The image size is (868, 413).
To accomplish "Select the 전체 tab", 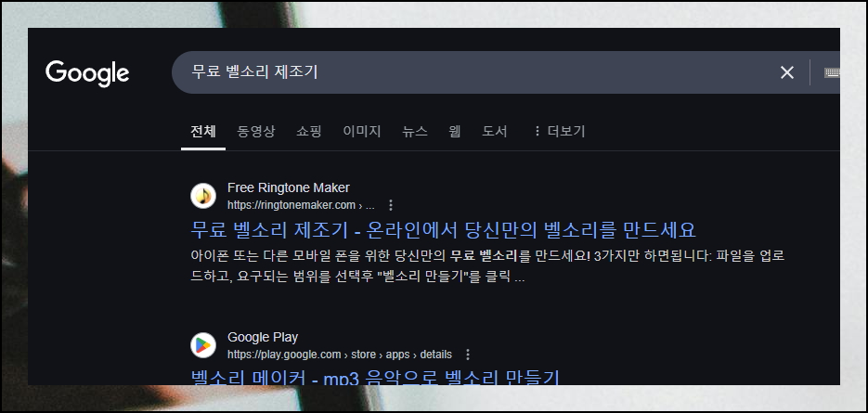I will tap(203, 132).
